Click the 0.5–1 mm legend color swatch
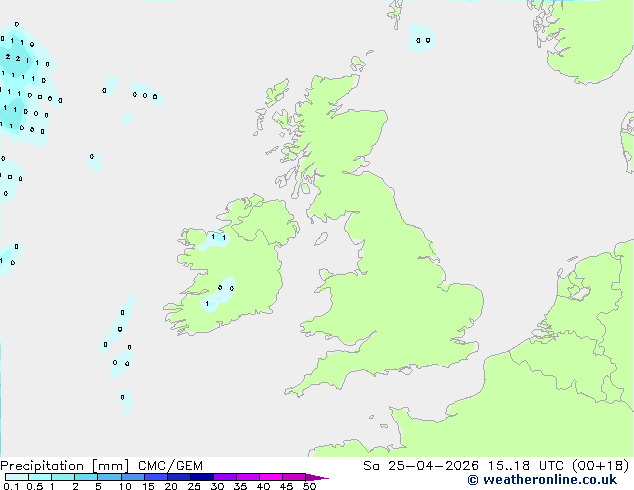 40,477
